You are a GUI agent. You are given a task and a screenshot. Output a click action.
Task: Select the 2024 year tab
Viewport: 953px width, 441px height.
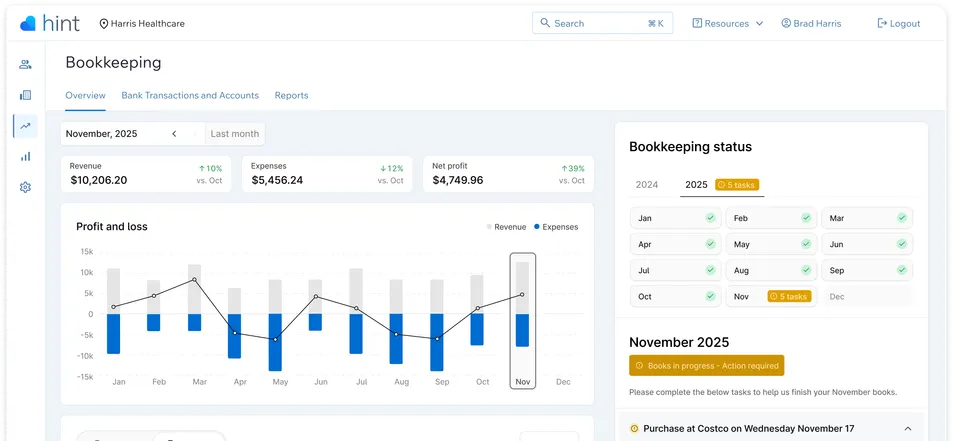[x=647, y=185]
